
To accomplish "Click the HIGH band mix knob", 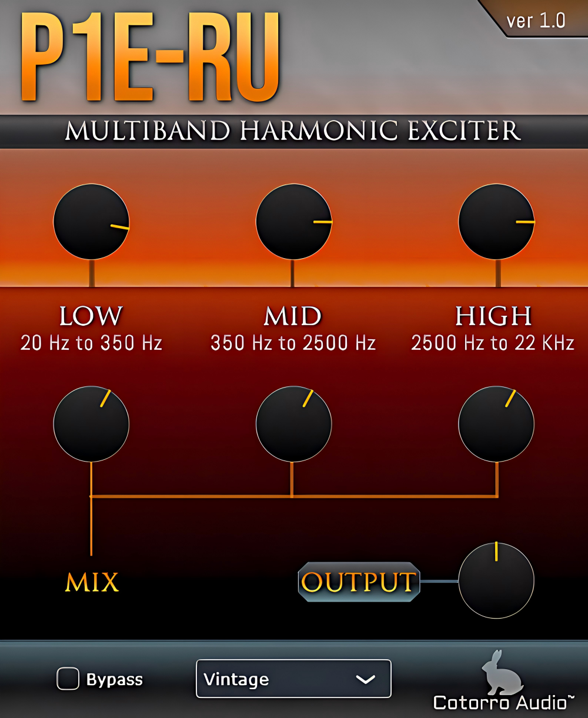I will click(496, 424).
